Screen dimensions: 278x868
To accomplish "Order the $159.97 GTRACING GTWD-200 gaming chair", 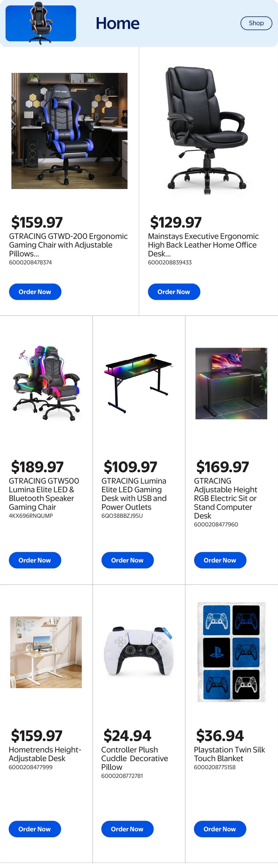I will [x=35, y=292].
